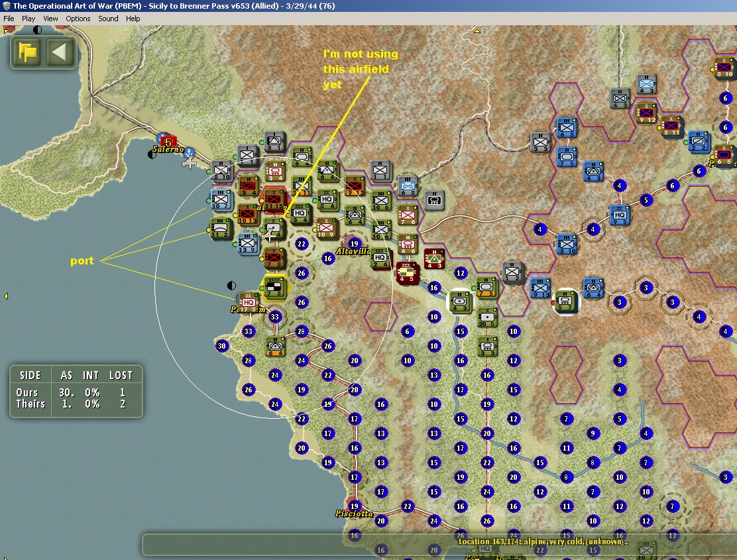Viewport: 737px width, 560px height.
Task: Select the tan brigade rated 7-6
Action: tap(407, 215)
